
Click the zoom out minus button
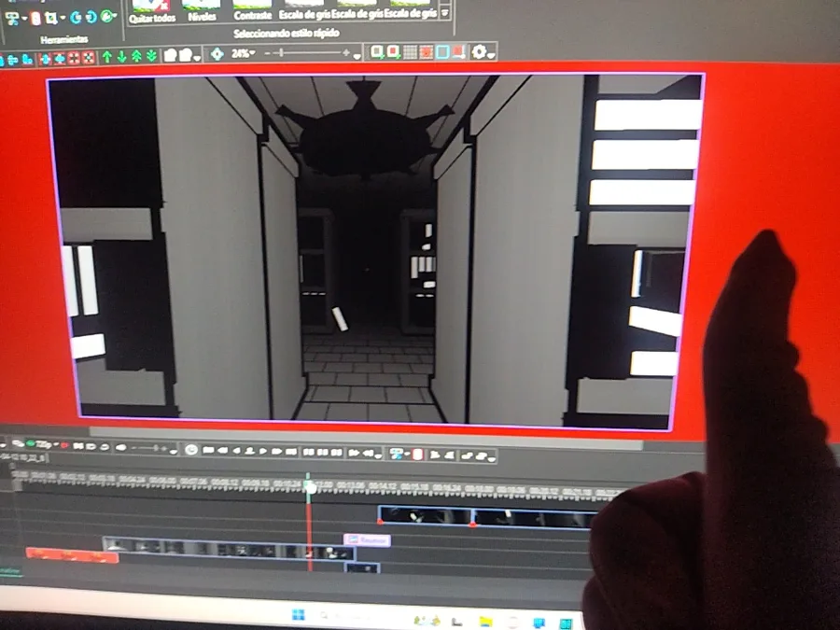267,53
